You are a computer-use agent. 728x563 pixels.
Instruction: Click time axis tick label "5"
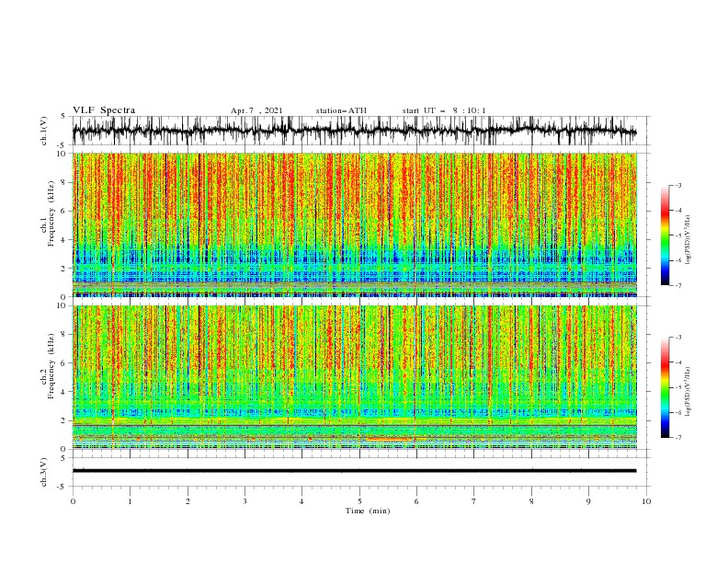[x=359, y=501]
